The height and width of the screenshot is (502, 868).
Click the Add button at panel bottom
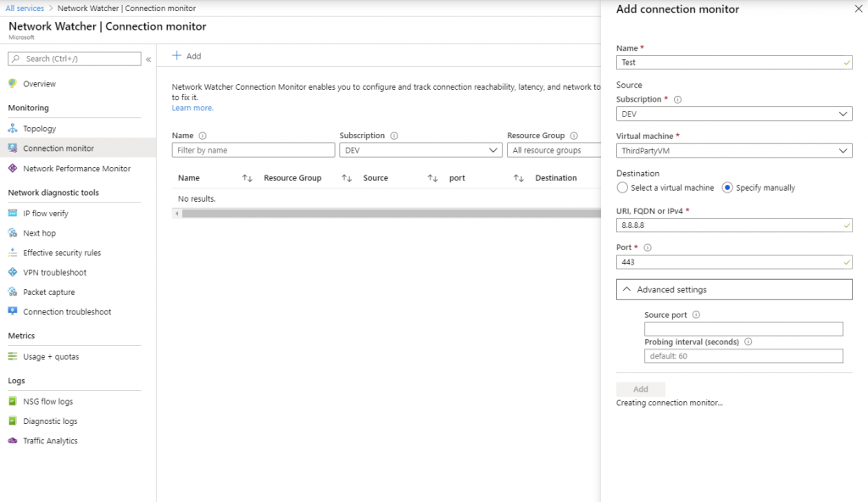(x=640, y=388)
